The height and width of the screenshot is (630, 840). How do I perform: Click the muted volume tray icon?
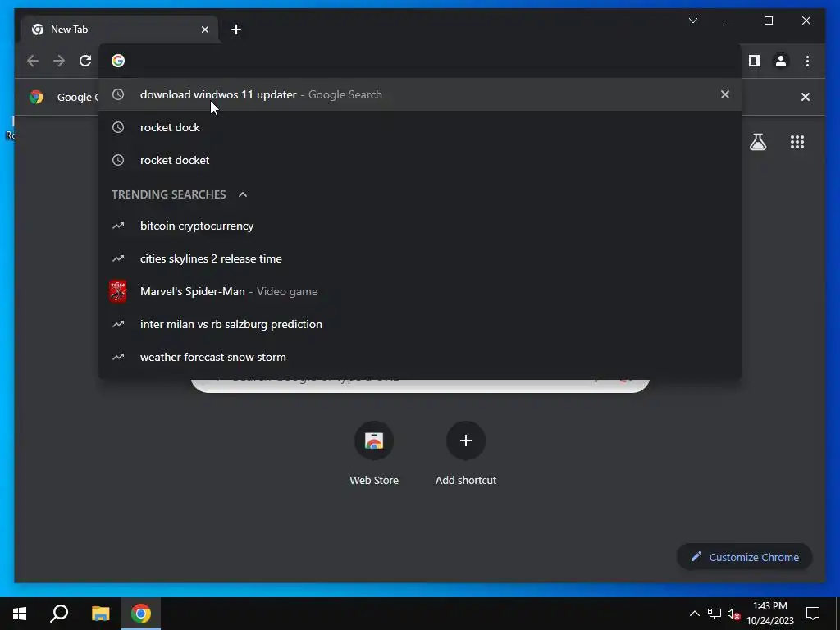coord(733,614)
